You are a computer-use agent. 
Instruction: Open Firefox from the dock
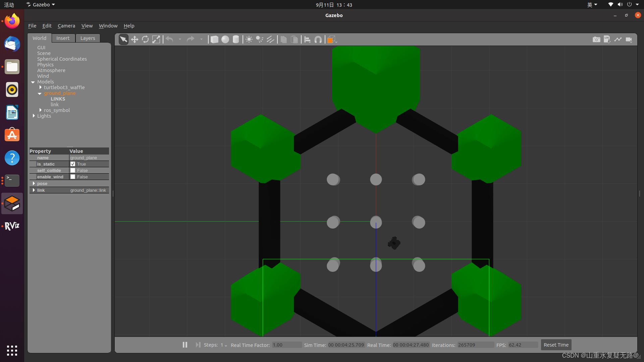tap(12, 21)
